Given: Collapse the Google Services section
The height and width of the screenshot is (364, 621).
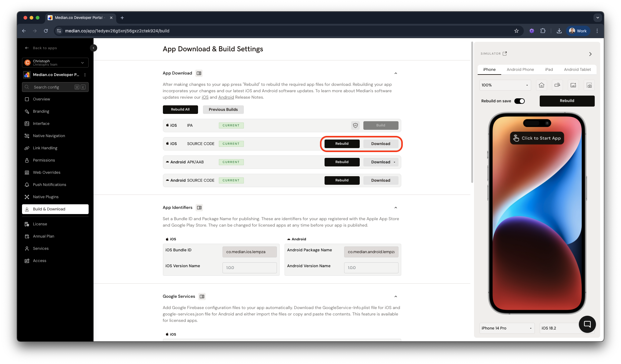Looking at the screenshot, I should 396,297.
